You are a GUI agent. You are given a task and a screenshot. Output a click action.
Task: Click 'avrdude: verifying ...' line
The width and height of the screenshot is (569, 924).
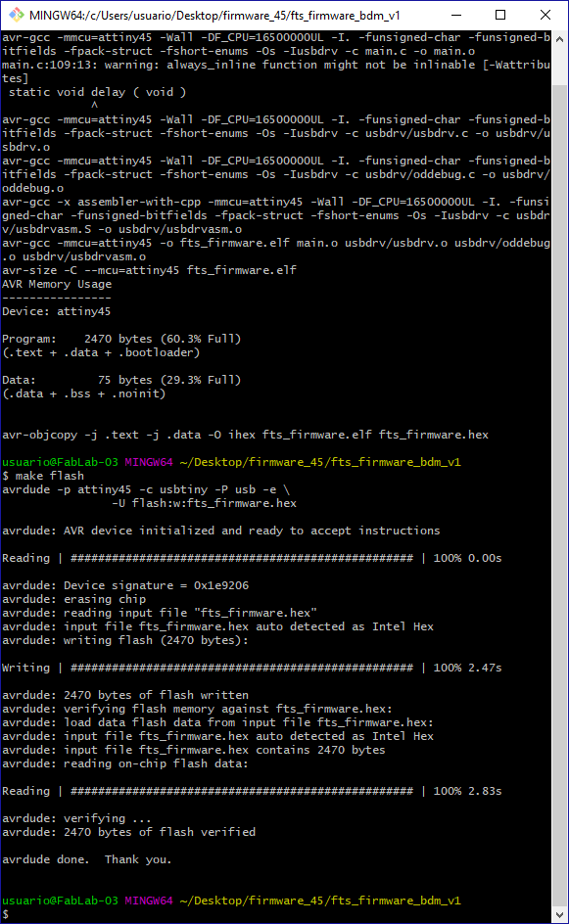pos(76,818)
